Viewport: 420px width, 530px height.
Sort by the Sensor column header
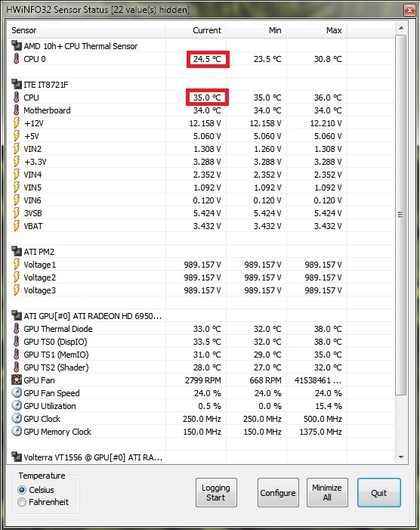pyautogui.click(x=86, y=30)
